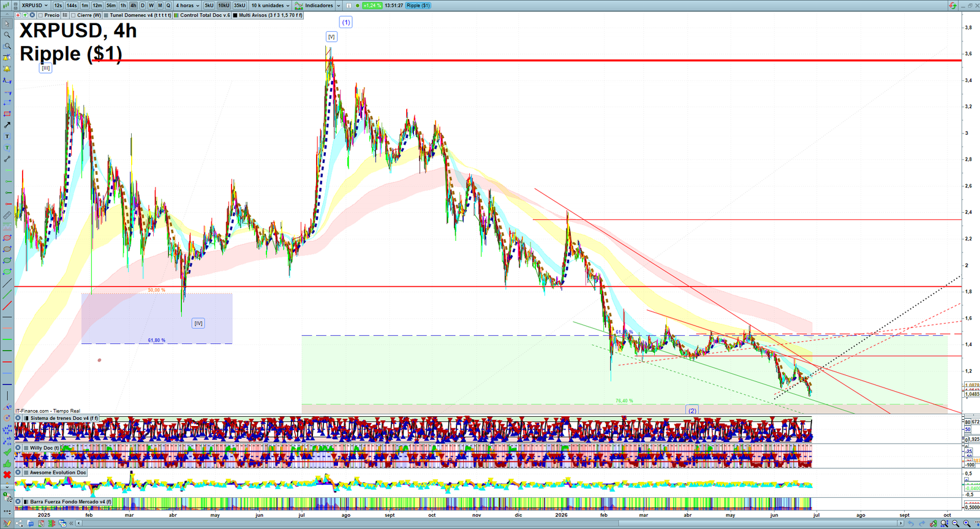Open the Multi Avisos indicator label
Viewport: 980px width, 529px height.
[x=268, y=15]
